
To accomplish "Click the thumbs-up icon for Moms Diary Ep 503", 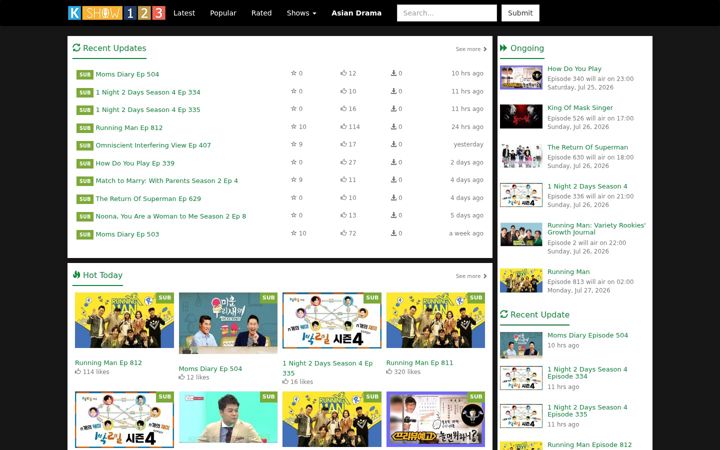I will click(343, 233).
